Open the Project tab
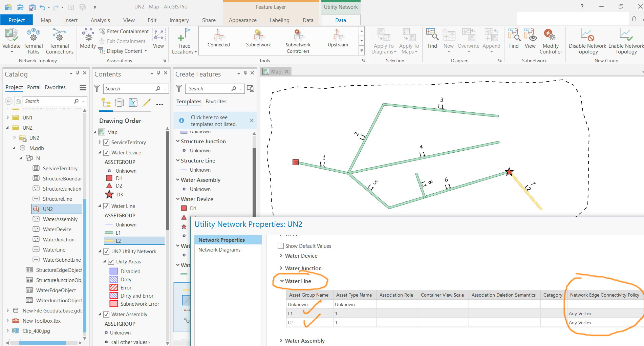This screenshot has height=346, width=644. tap(17, 20)
